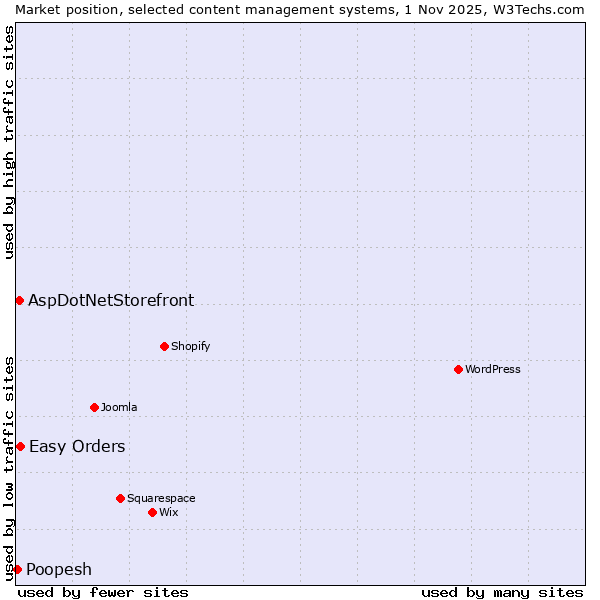
Task: Select the Easy Orders red marker
Action: point(20,446)
